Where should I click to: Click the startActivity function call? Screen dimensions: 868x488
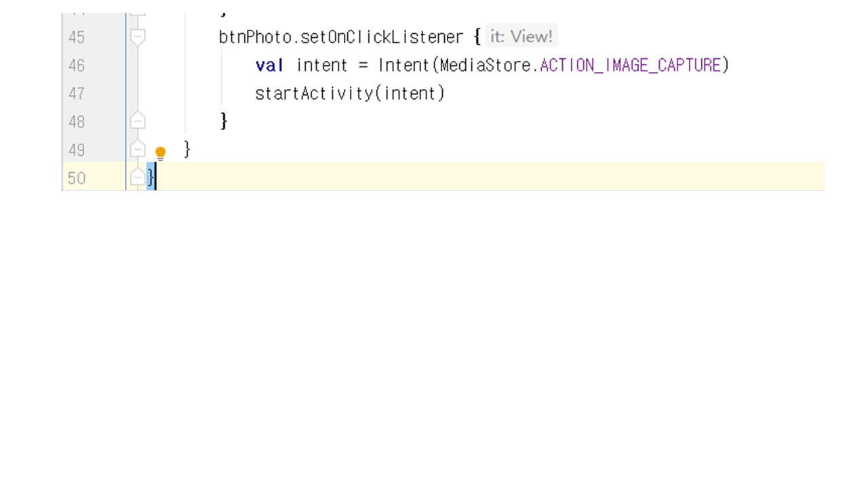[313, 94]
